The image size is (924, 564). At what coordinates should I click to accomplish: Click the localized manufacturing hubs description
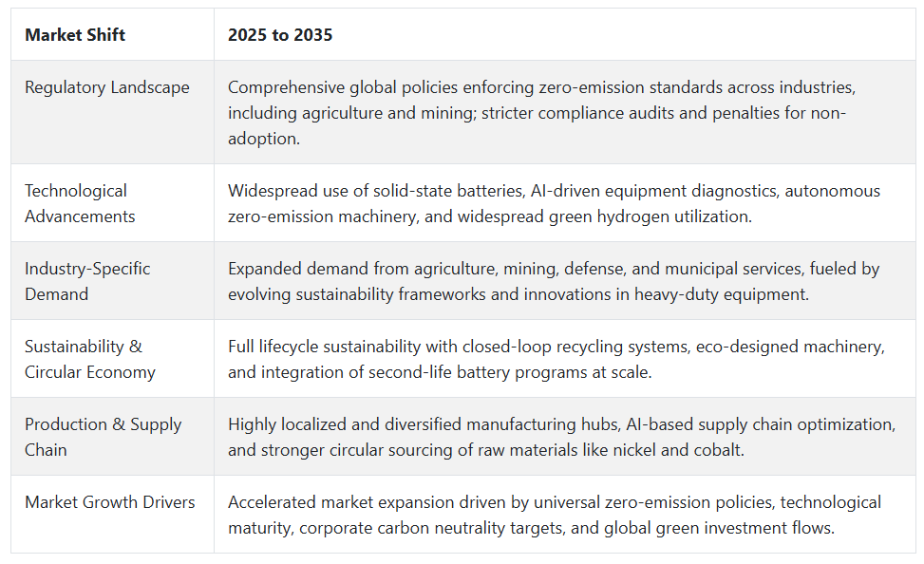[x=561, y=437]
